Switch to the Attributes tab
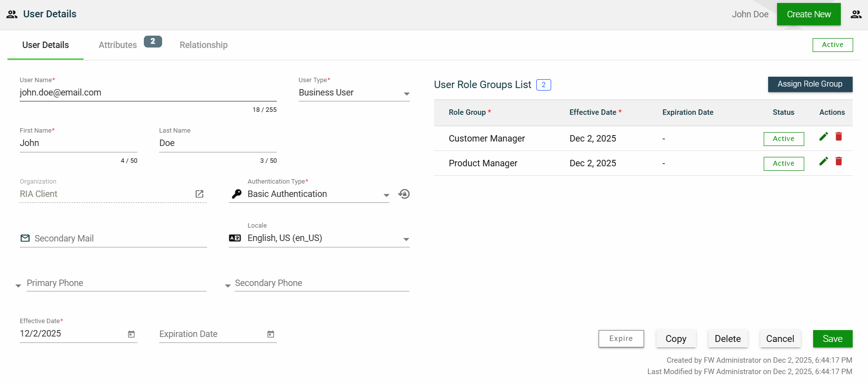Image resolution: width=868 pixels, height=384 pixels. point(118,45)
